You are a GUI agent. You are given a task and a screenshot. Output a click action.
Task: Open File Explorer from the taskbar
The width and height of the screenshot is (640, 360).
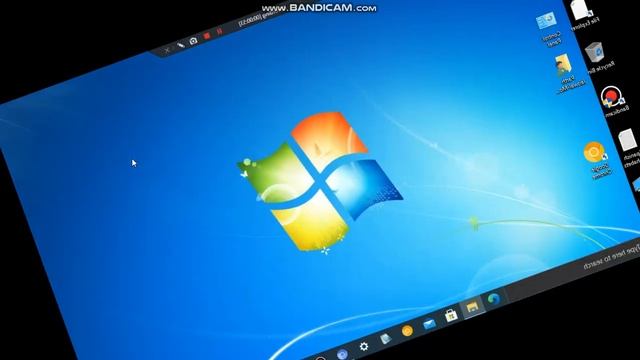[472, 307]
